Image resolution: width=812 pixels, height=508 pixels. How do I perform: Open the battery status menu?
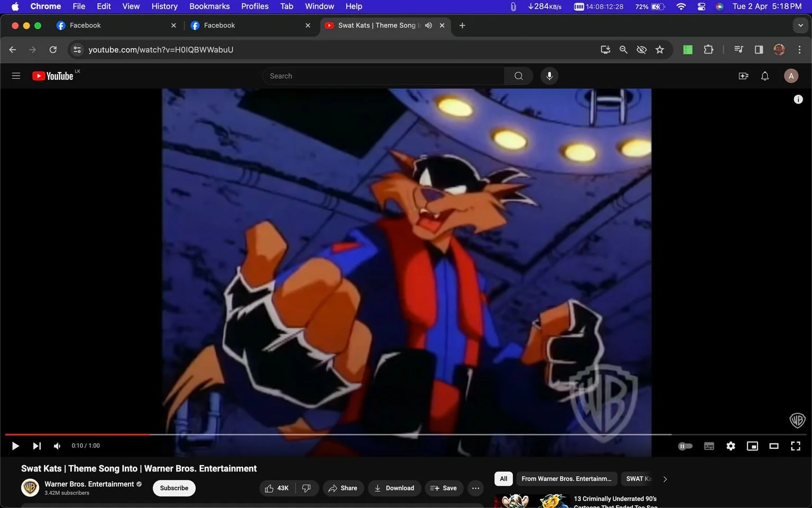[650, 6]
